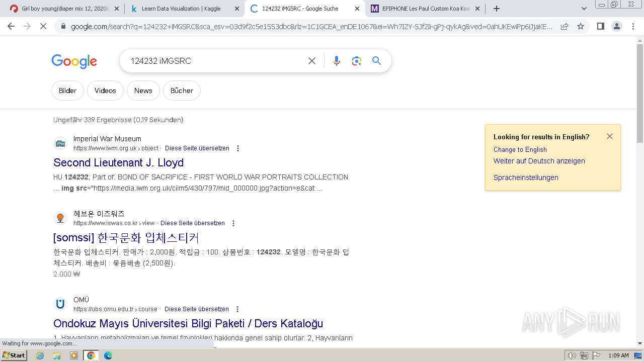Open options for Imperial War Museum result
Screen dimensions: 644x362
tap(238, 148)
